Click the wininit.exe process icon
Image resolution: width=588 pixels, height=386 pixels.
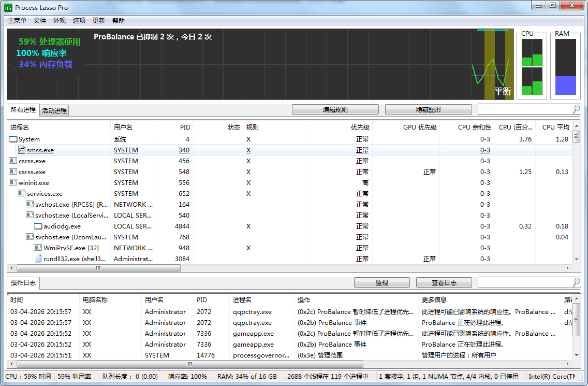[x=13, y=182]
